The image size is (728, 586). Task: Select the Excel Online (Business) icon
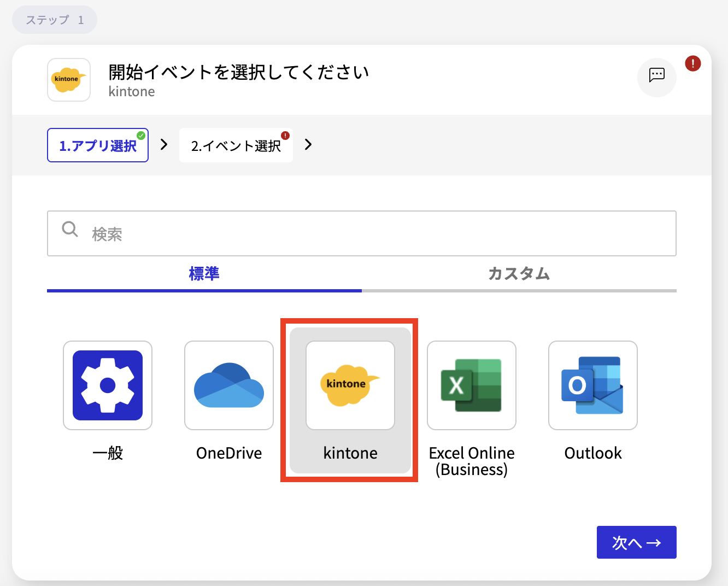pos(471,385)
